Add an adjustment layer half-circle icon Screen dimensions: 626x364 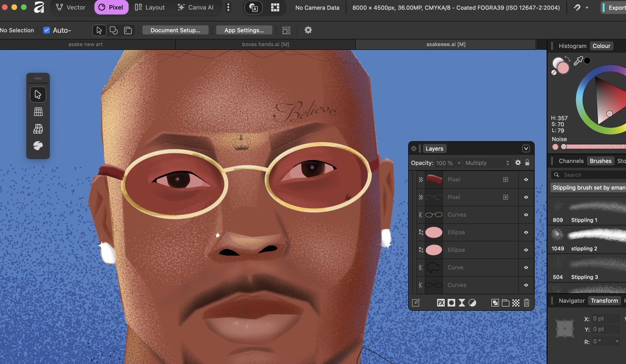(x=473, y=302)
